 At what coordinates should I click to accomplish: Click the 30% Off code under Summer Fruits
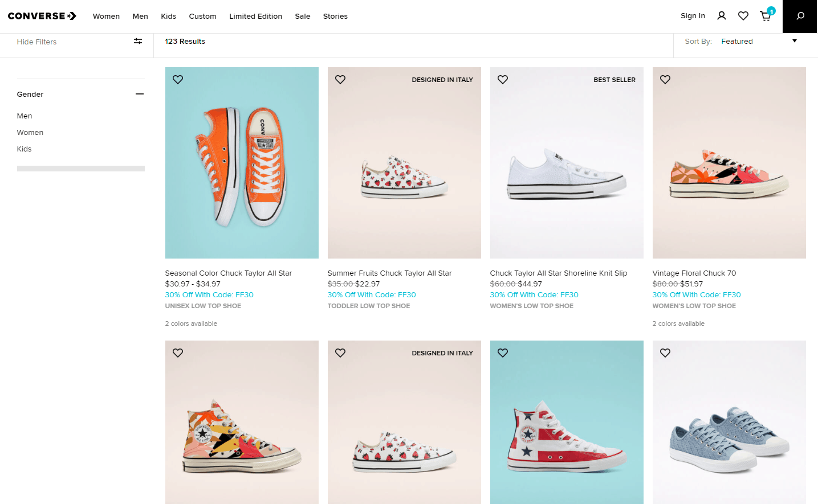[372, 295]
